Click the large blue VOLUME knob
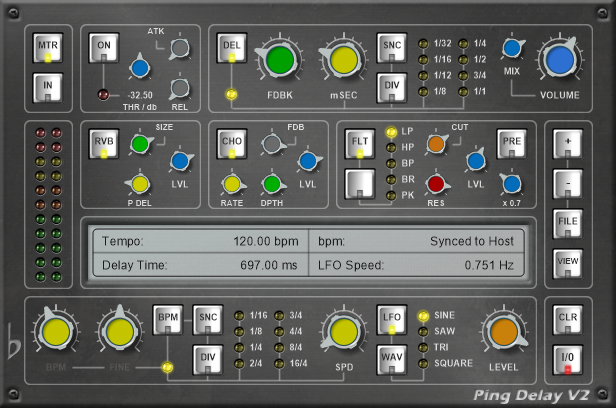This screenshot has height=408, width=616. click(563, 61)
